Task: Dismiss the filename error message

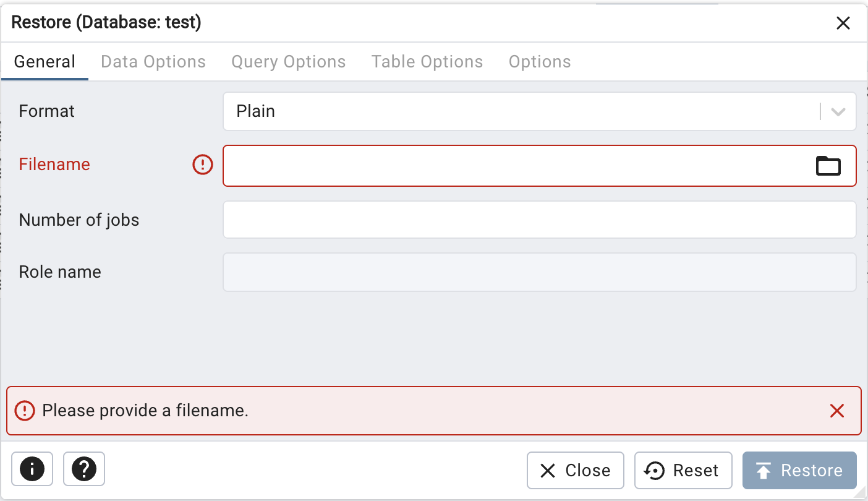Action: tap(837, 411)
